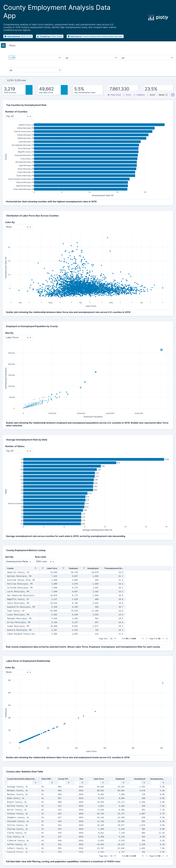
Task: Sort lookup table by Employed column header
Action: (x=73, y=568)
